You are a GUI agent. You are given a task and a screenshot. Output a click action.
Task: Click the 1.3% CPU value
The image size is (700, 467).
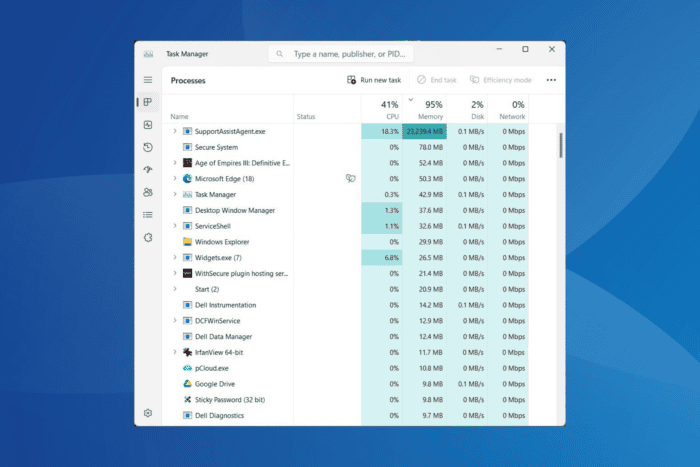pos(392,210)
